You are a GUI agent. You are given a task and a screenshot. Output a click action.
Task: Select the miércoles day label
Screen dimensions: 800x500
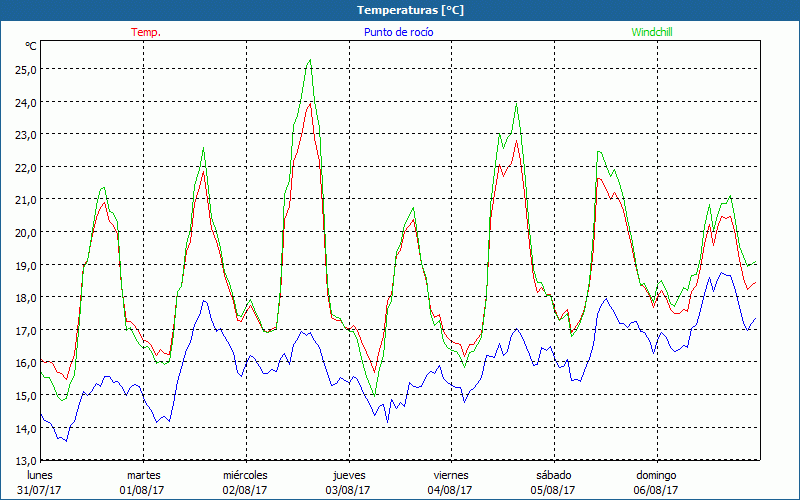[x=245, y=475]
